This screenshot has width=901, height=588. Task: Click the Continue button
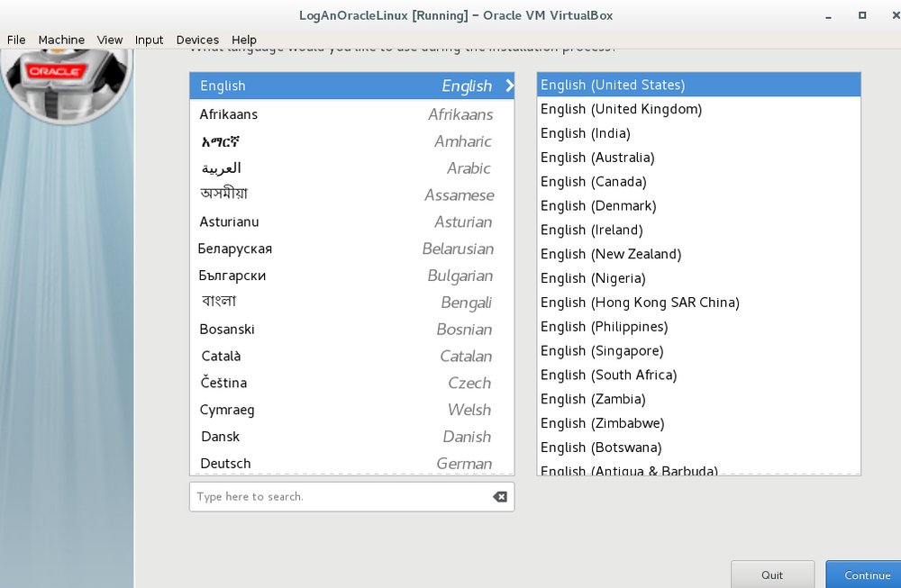(864, 574)
